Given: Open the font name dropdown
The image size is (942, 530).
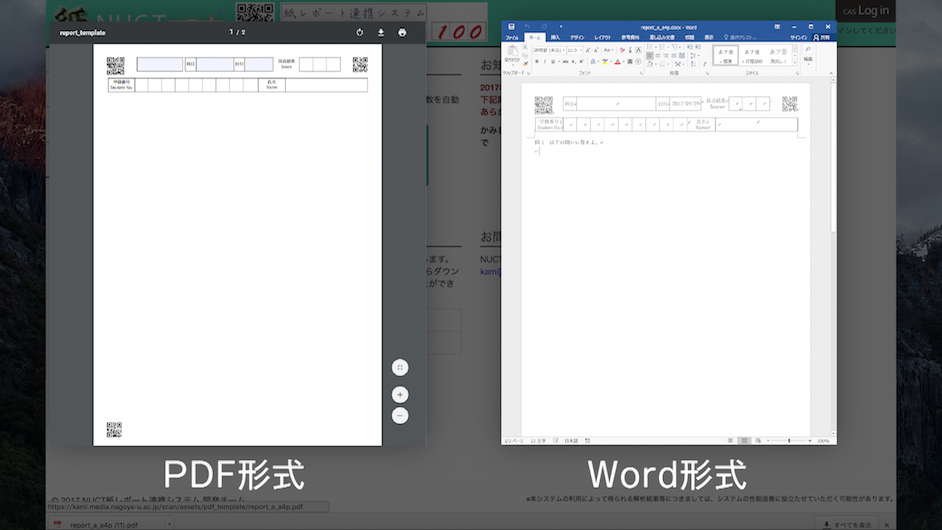Looking at the screenshot, I should [x=564, y=50].
